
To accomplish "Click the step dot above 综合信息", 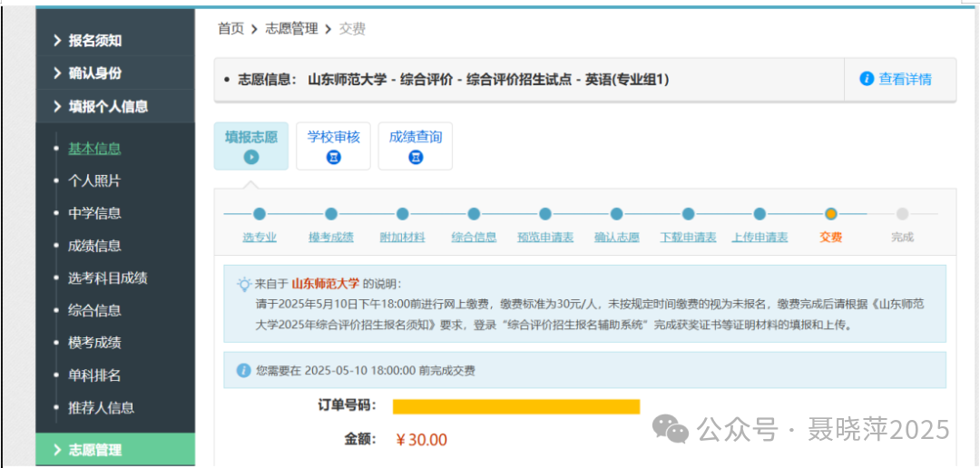I will [x=474, y=214].
